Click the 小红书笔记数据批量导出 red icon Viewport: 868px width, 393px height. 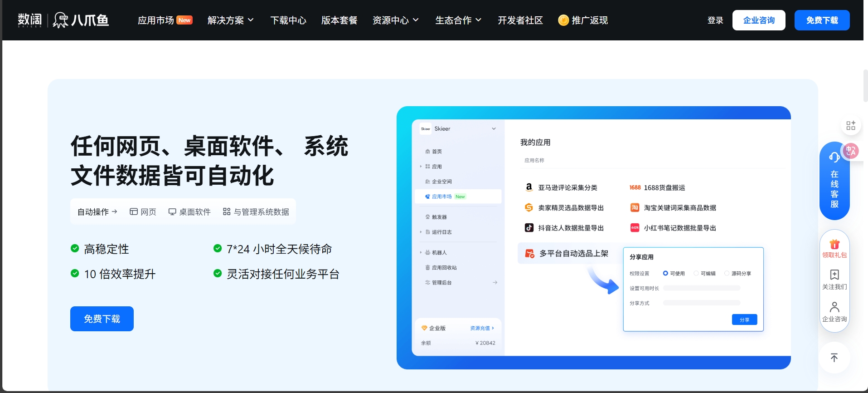pyautogui.click(x=635, y=228)
